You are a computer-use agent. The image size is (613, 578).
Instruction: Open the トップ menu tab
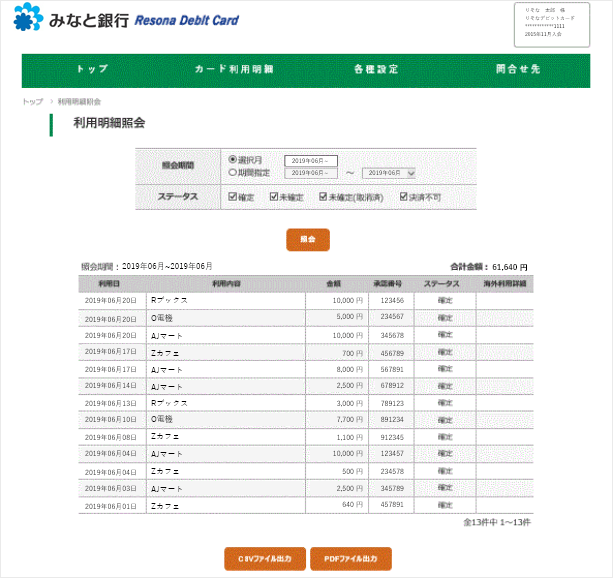(x=92, y=69)
